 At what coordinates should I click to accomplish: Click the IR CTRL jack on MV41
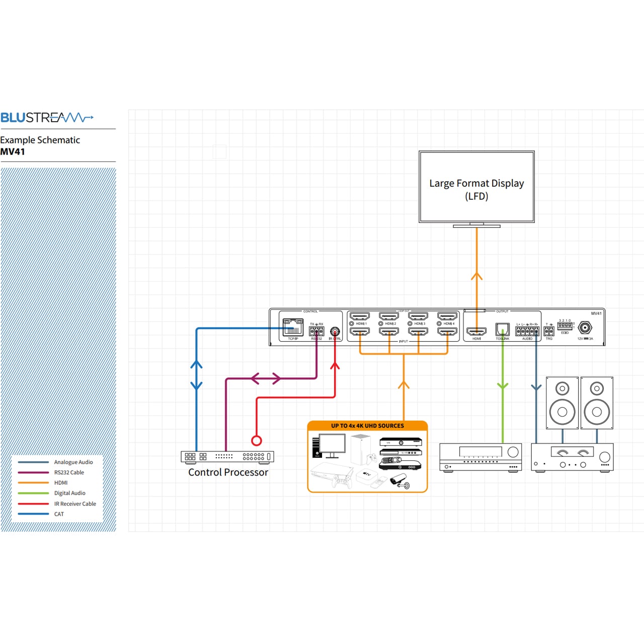(335, 332)
